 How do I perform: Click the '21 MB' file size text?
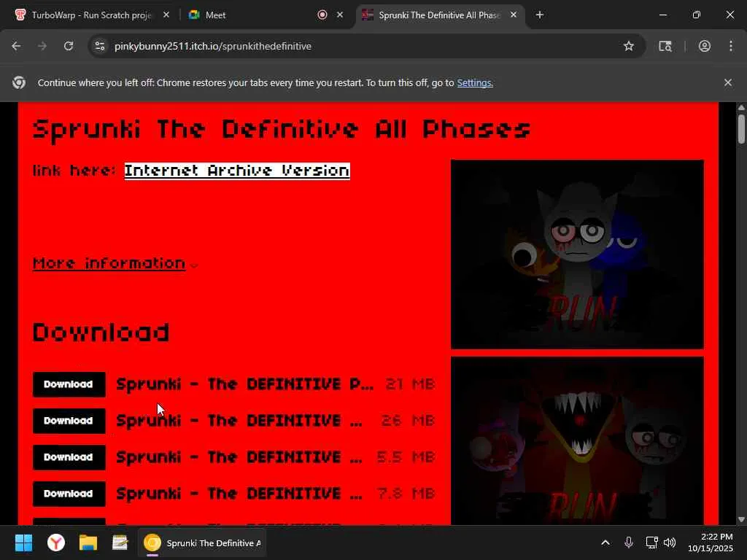point(410,384)
